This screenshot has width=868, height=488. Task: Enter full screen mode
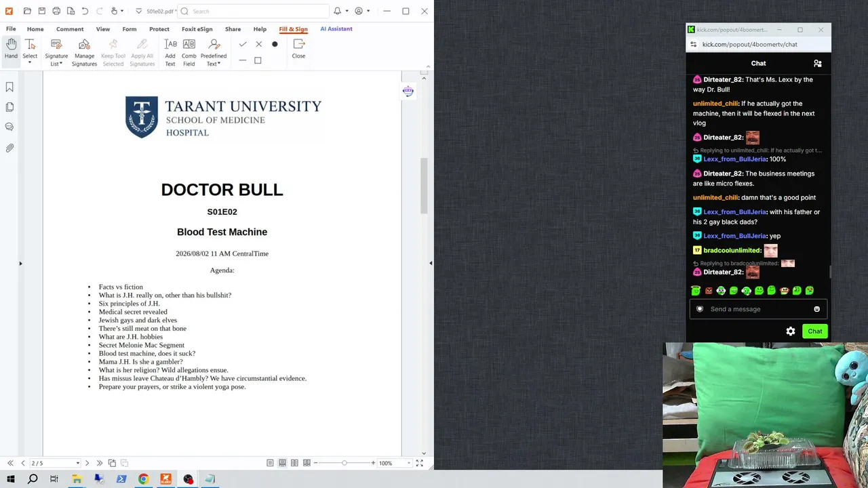pyautogui.click(x=420, y=463)
